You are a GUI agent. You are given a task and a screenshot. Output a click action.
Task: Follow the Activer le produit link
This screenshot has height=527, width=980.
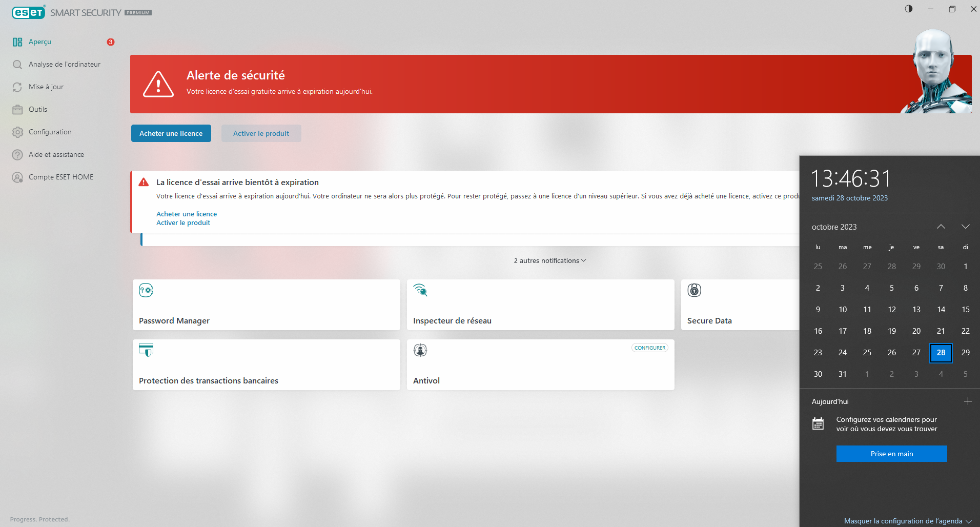coord(183,223)
